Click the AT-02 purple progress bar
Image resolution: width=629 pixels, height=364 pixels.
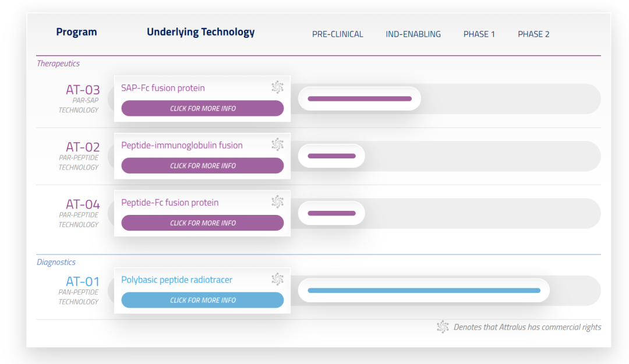331,156
